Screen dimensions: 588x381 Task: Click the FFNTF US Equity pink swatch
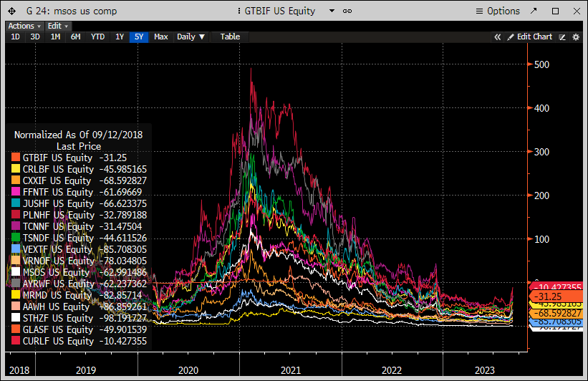[x=15, y=192]
